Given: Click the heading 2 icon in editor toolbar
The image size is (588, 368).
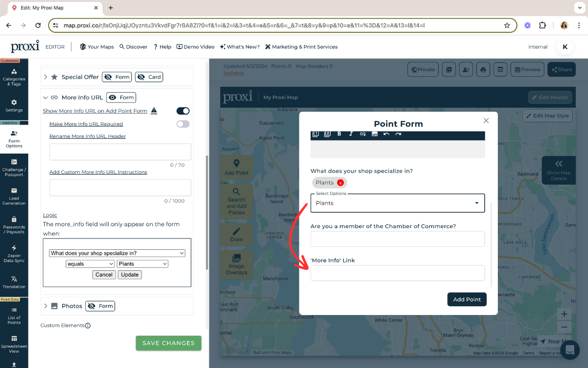Looking at the screenshot, I should 327,133.
